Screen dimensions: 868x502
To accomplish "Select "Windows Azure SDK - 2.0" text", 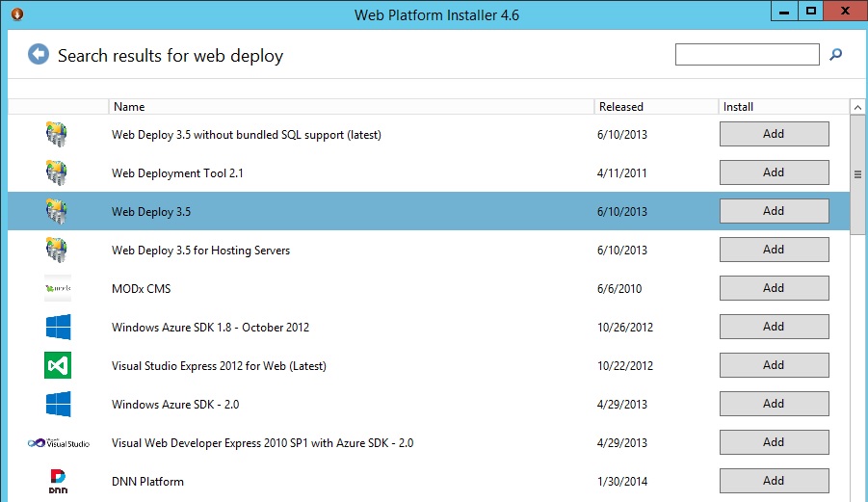I will click(x=175, y=405).
